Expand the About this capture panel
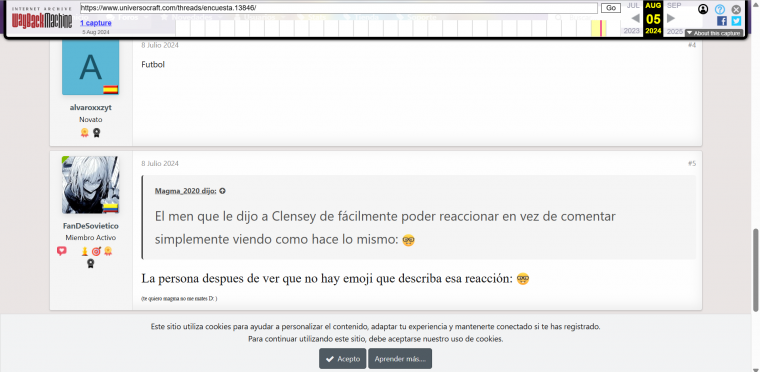The height and width of the screenshot is (372, 760). (713, 33)
